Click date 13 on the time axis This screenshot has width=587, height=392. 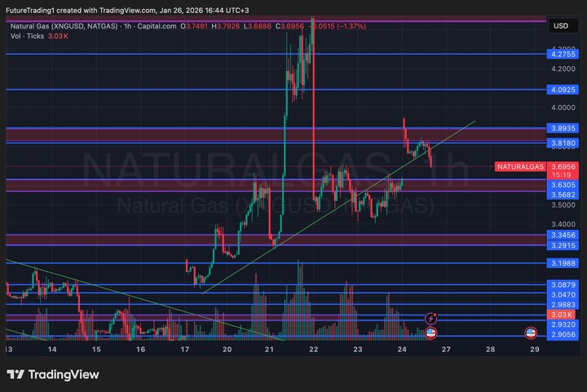[x=8, y=349]
